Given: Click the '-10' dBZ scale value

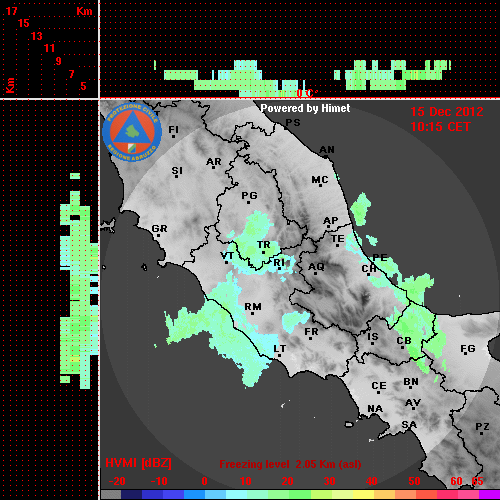Looking at the screenshot, I should (159, 481).
